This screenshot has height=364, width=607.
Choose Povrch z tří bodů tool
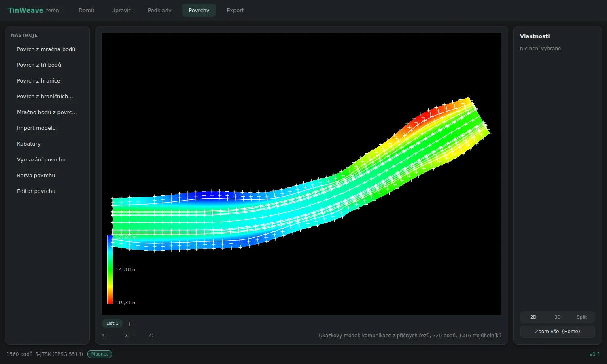pyautogui.click(x=47, y=65)
